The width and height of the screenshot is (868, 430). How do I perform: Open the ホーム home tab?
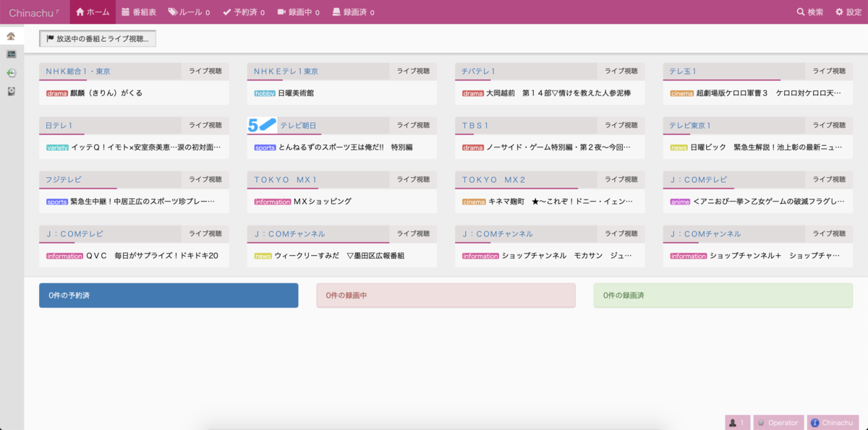click(x=93, y=12)
